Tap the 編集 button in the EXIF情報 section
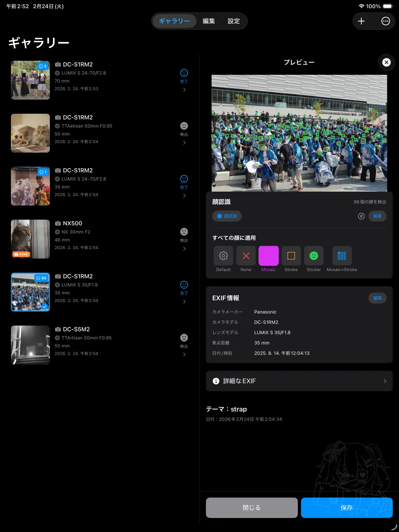The width and height of the screenshot is (399, 532). coord(377,298)
